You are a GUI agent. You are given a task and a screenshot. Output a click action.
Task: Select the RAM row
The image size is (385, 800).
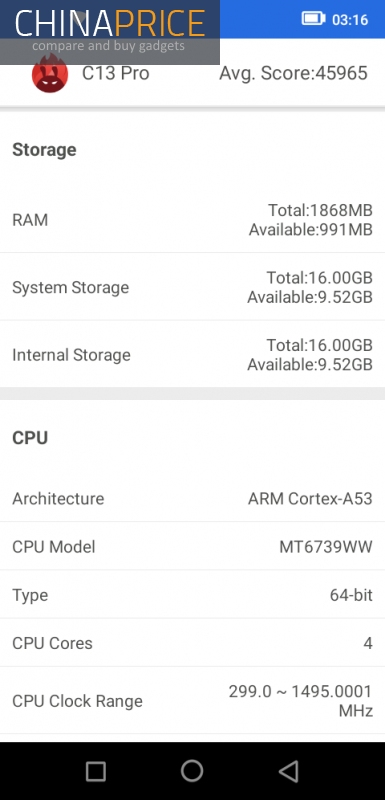point(192,220)
